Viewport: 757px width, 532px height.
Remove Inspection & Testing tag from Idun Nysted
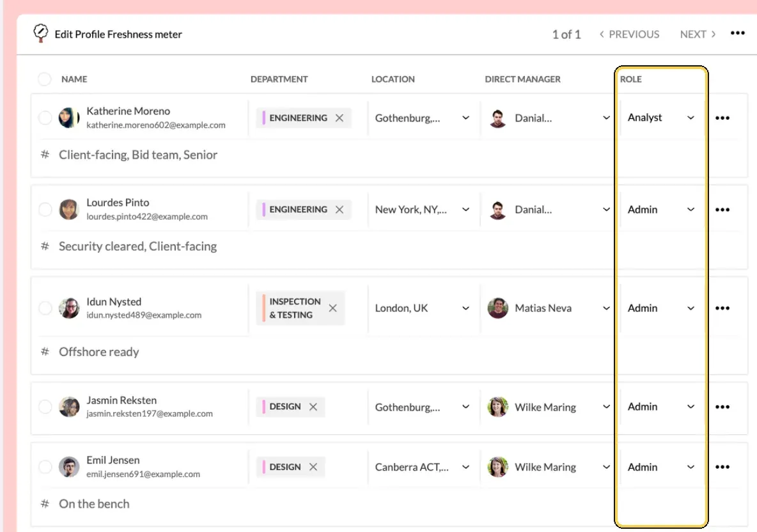332,308
